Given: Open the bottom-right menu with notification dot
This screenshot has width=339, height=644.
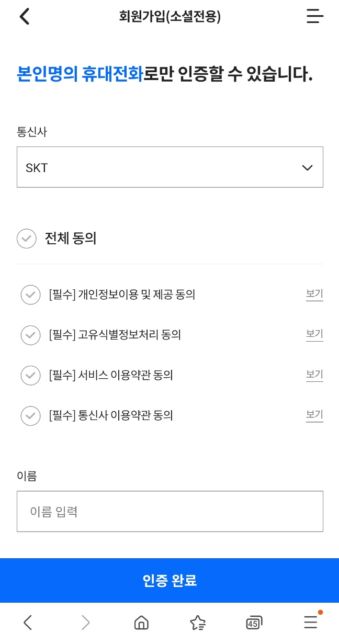Looking at the screenshot, I should [310, 622].
